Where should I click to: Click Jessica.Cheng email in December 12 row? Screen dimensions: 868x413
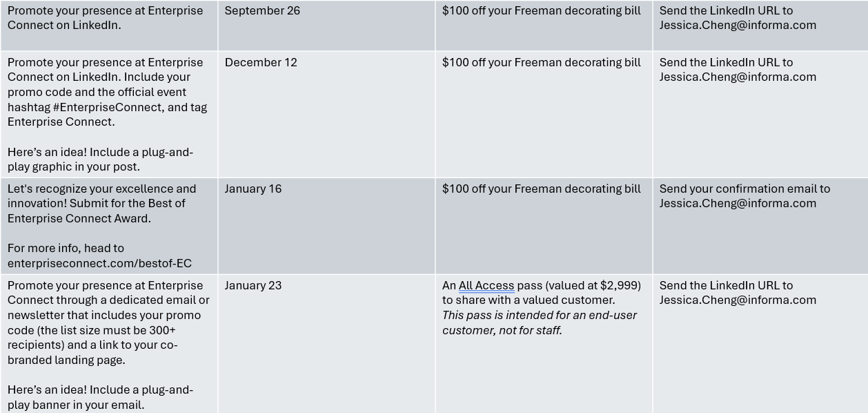click(738, 77)
